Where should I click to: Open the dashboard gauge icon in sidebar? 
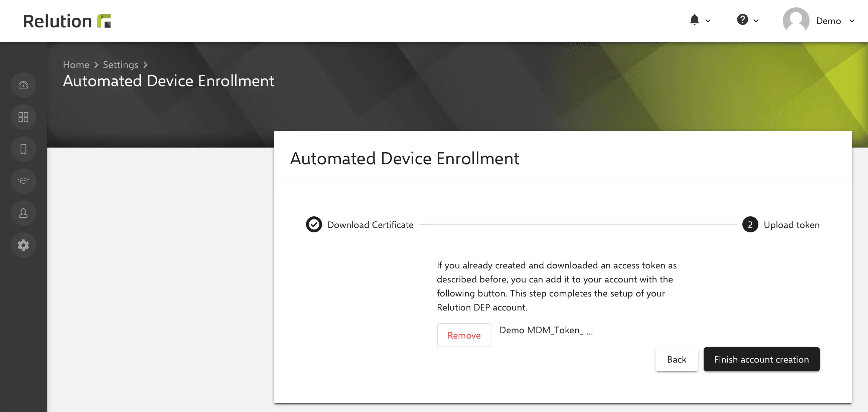tap(23, 85)
